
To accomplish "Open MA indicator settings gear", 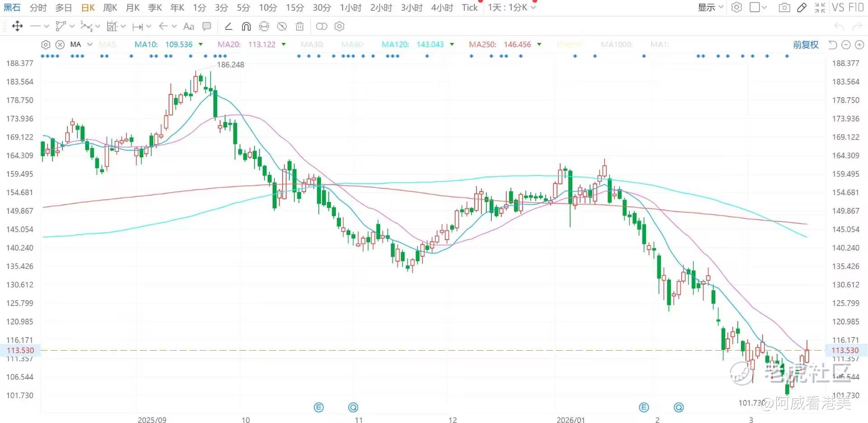I will click(x=46, y=45).
